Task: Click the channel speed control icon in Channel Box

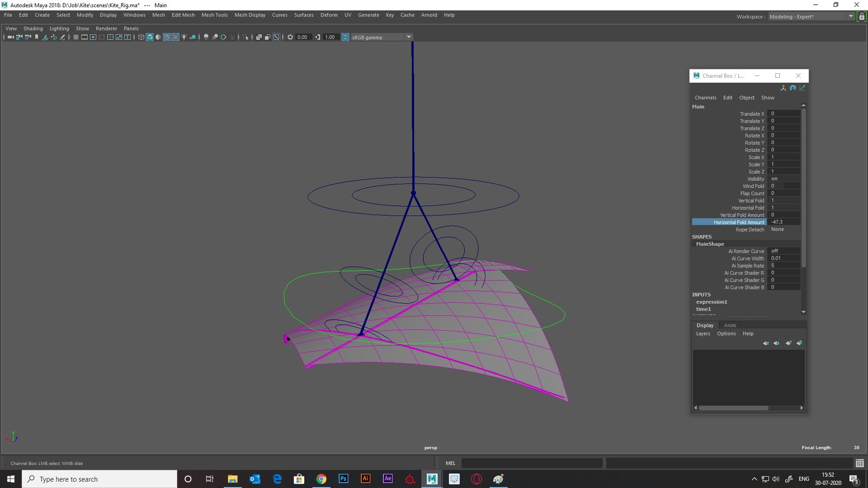Action: click(x=793, y=88)
